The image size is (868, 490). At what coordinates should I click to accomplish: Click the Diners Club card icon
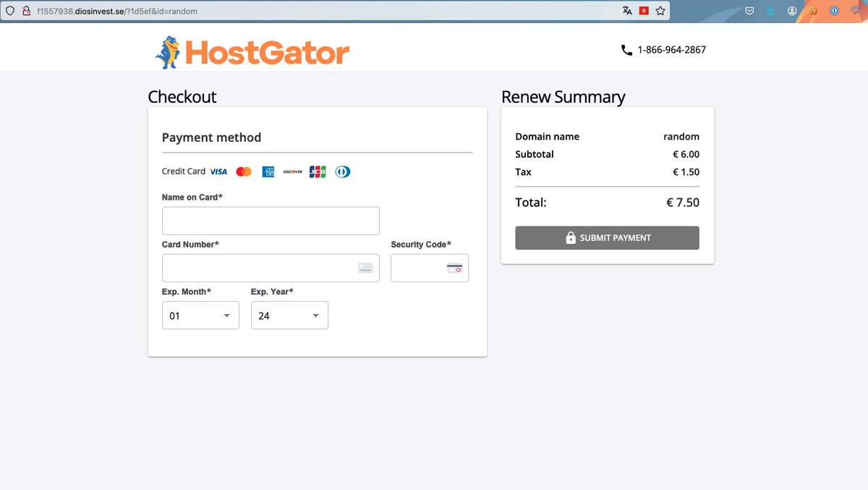[342, 171]
